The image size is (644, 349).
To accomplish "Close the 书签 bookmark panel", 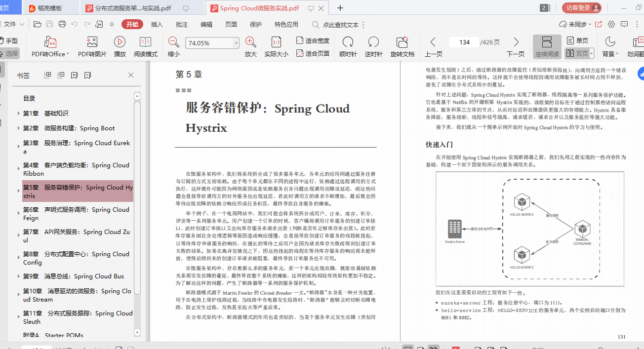I will (131, 75).
